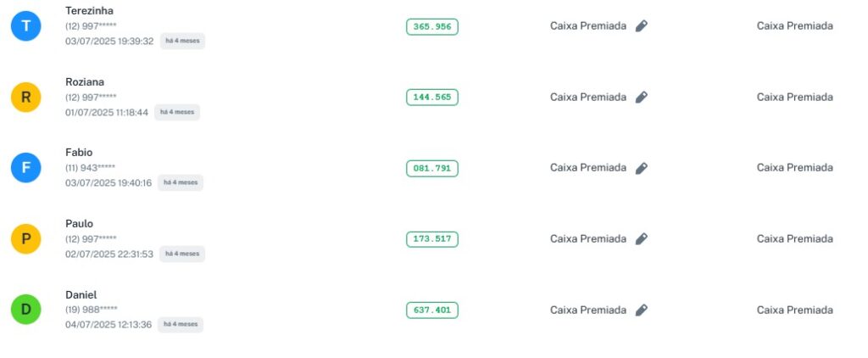
Task: Open edit pencil in Daniel's row
Action: pos(642,310)
